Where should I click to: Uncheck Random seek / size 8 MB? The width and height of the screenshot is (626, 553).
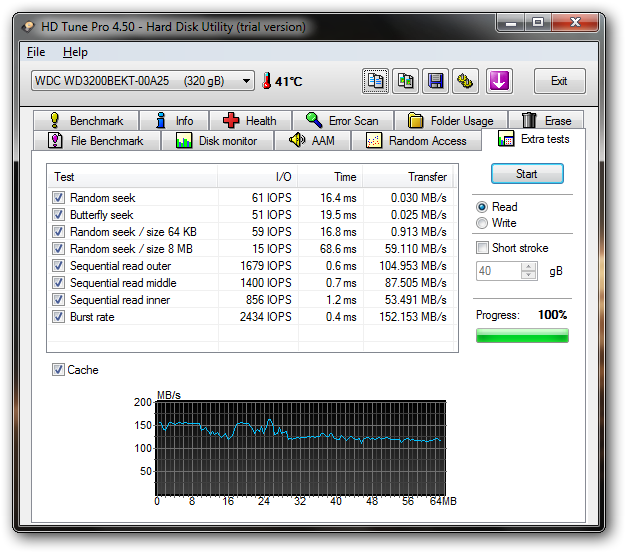[x=58, y=249]
